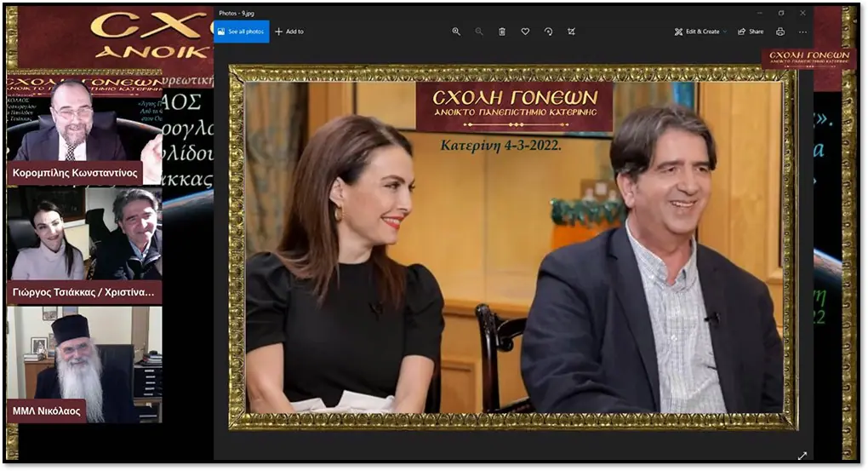
Task: Print the photo using printer icon
Action: (x=779, y=32)
